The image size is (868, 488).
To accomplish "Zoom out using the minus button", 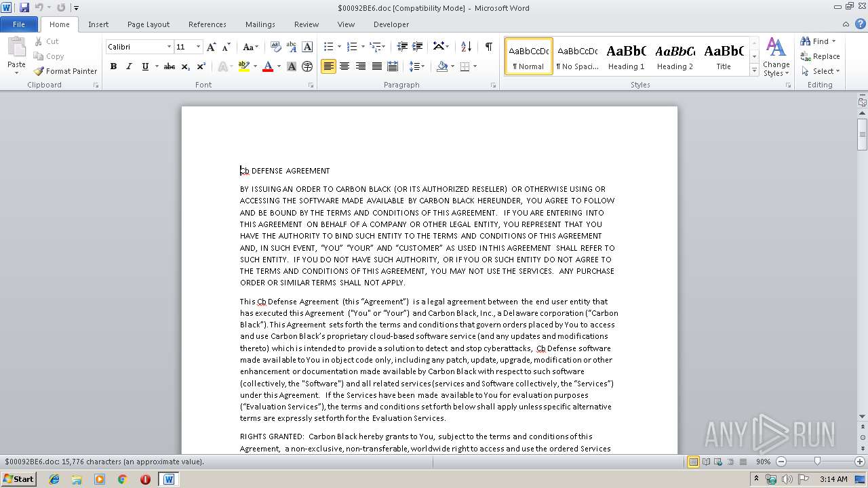I will pos(781,462).
